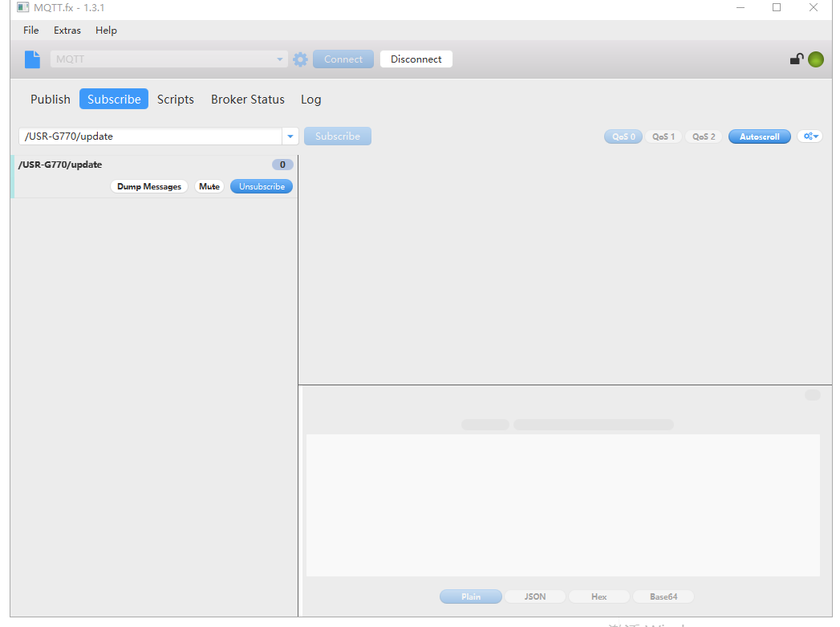Maximize the MQTT.fx window
The width and height of the screenshot is (840, 627).
(777, 7)
